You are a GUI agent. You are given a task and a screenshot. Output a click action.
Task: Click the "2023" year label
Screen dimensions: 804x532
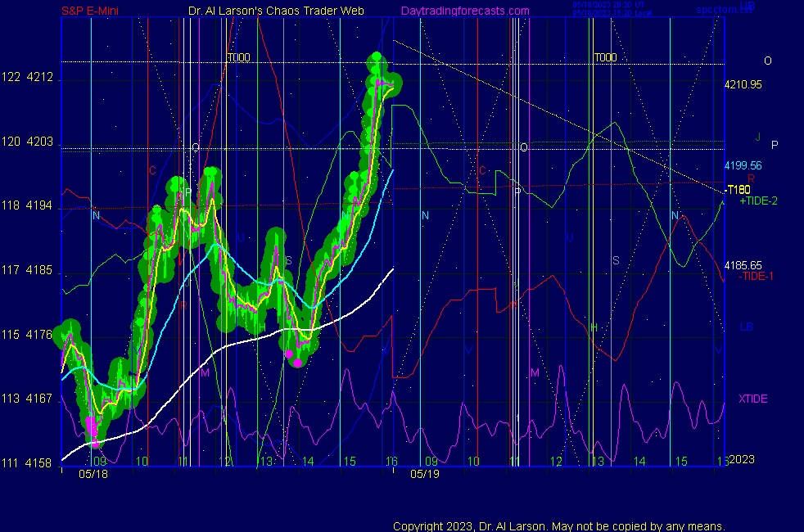tap(742, 459)
